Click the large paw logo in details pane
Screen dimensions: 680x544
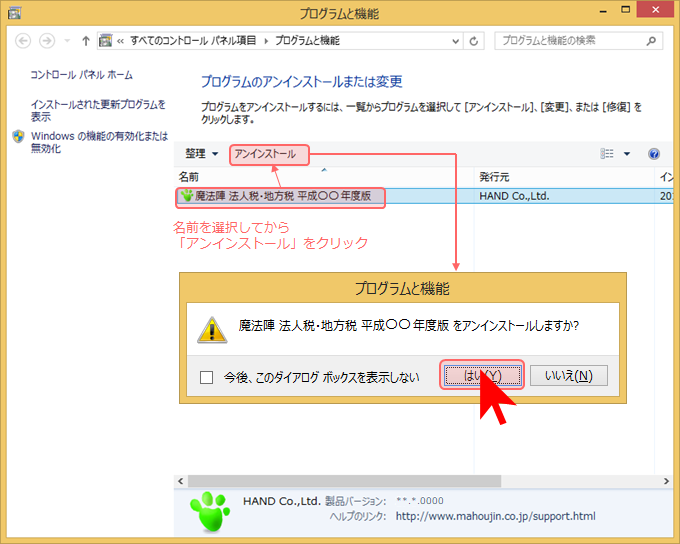tap(210, 512)
